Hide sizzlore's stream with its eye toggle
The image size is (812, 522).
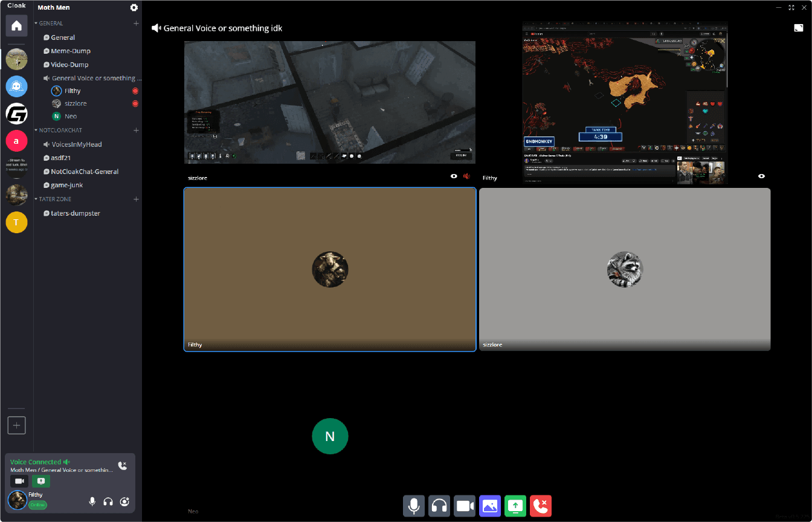[x=454, y=176]
